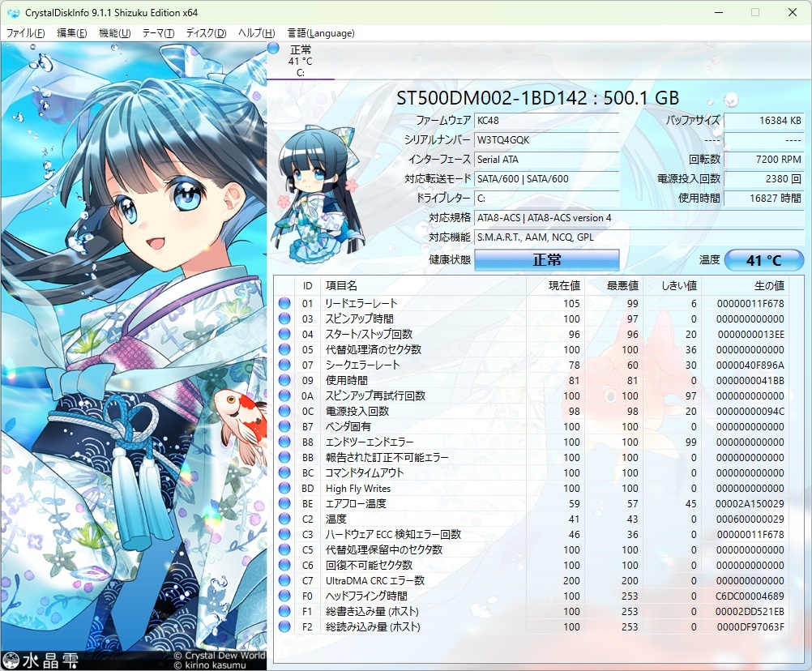Click the status orb in SMART row 09
812x671 pixels.
[284, 381]
